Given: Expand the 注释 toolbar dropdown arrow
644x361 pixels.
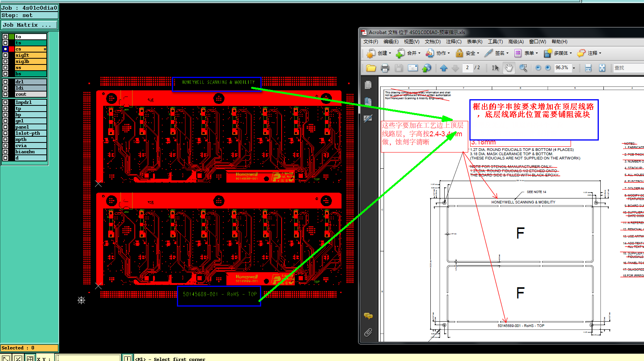Looking at the screenshot, I should (600, 53).
